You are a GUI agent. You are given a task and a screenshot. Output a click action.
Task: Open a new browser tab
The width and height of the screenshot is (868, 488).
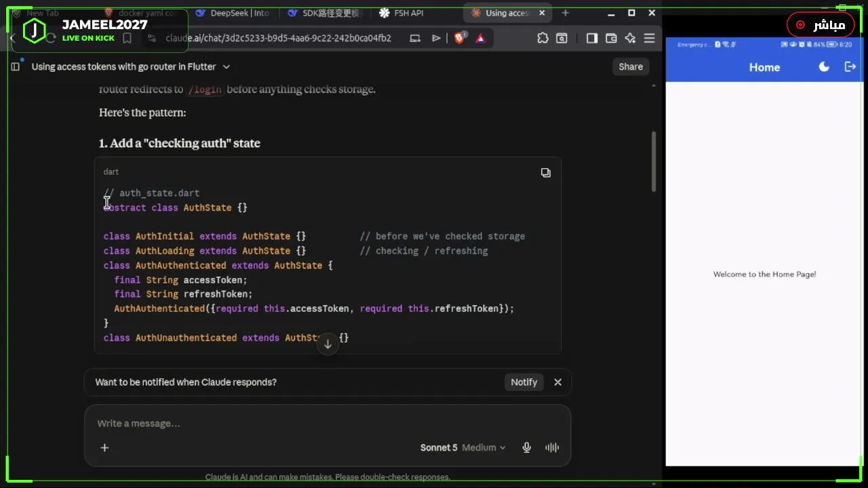[x=565, y=13]
